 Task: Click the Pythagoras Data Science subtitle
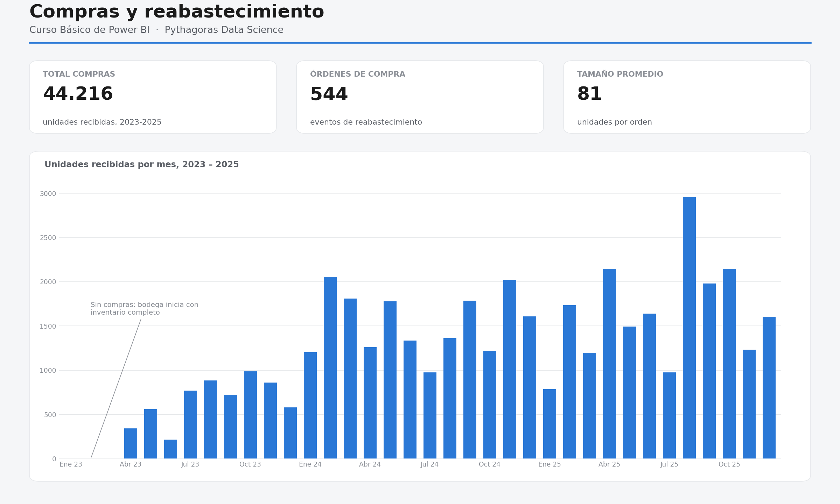[x=224, y=30]
